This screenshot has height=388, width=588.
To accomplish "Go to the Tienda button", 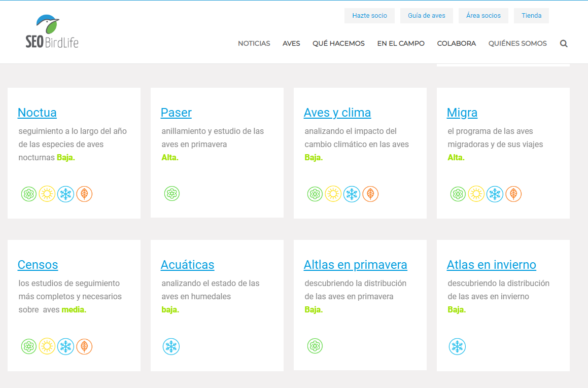I will [531, 16].
